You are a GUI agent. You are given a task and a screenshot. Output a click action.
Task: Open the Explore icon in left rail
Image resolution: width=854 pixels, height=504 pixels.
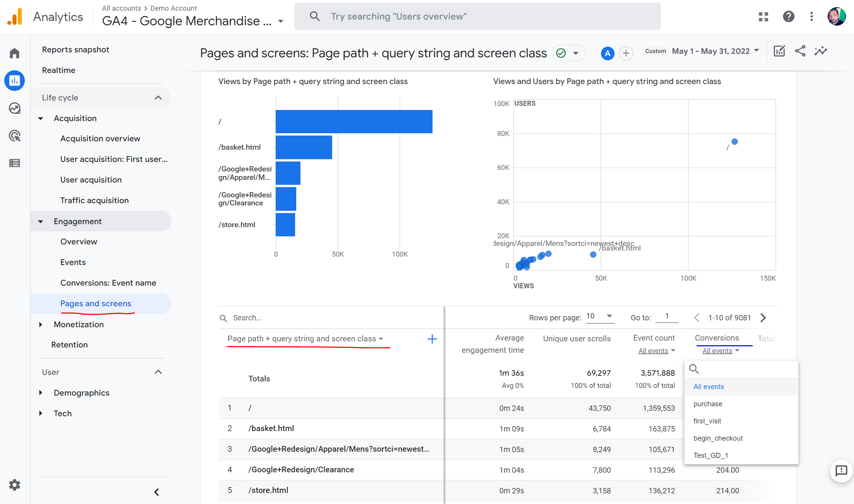pos(15,108)
